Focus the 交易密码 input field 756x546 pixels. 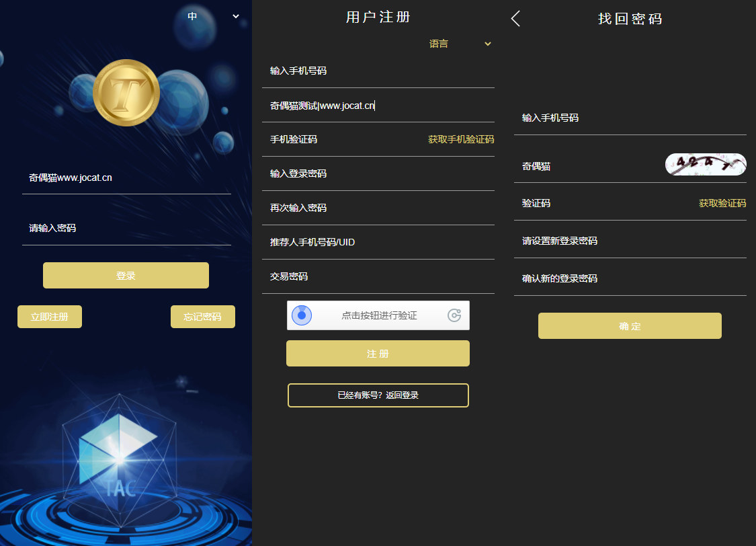[x=378, y=276]
